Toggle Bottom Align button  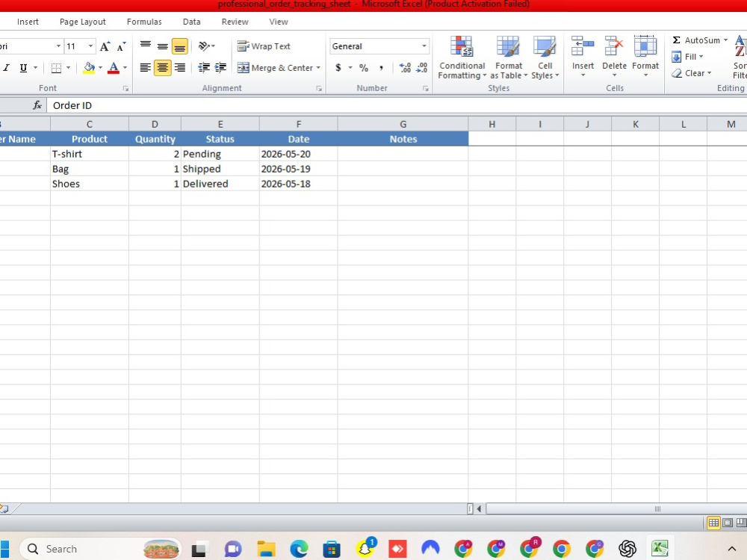(x=179, y=46)
